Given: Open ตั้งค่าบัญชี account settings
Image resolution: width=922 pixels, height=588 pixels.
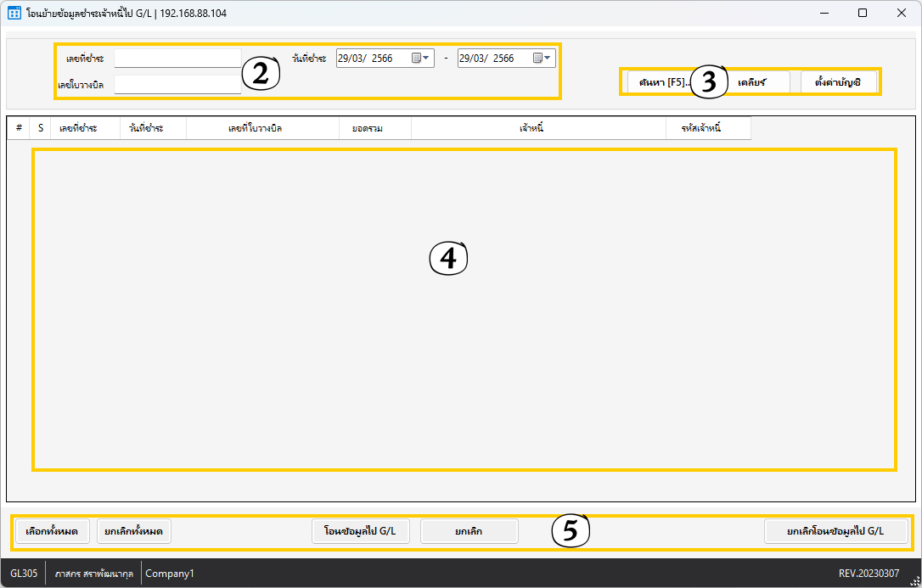Looking at the screenshot, I should tap(838, 82).
